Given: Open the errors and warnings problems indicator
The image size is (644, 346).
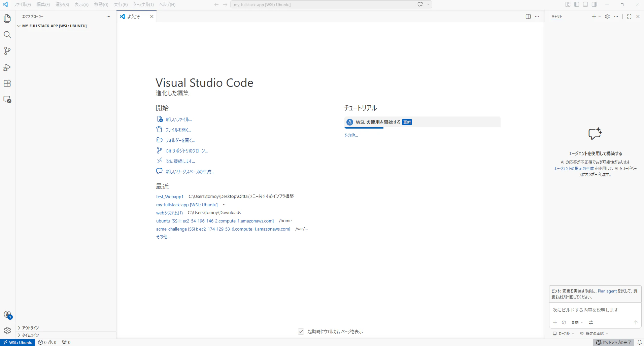Looking at the screenshot, I should pyautogui.click(x=47, y=342).
